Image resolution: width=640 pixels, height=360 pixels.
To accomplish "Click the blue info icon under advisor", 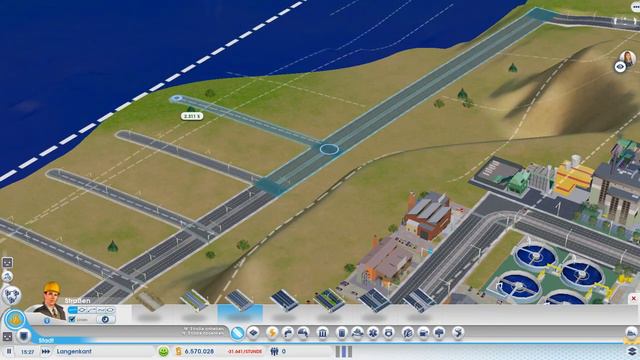I will click(x=47, y=321).
